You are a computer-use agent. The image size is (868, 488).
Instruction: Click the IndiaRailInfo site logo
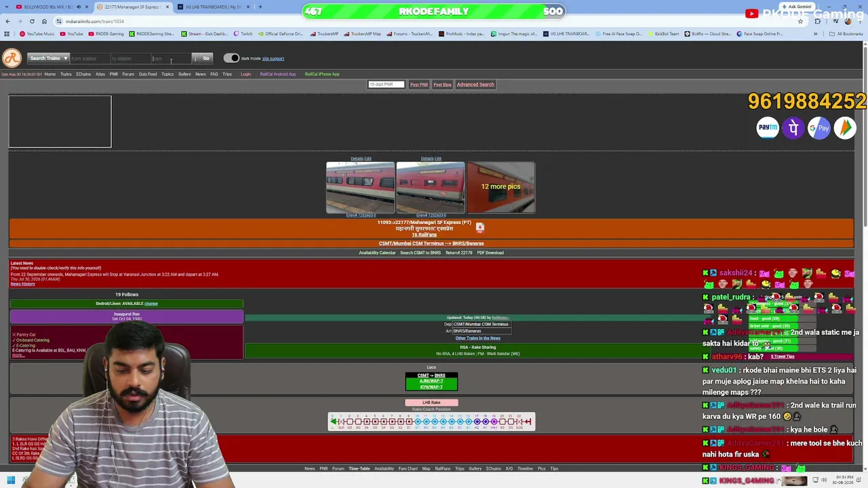point(12,59)
